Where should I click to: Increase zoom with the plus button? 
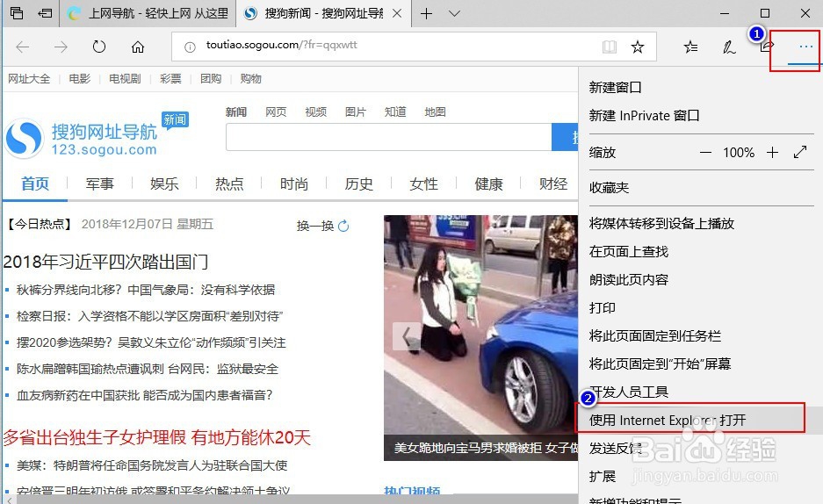pyautogui.click(x=772, y=153)
